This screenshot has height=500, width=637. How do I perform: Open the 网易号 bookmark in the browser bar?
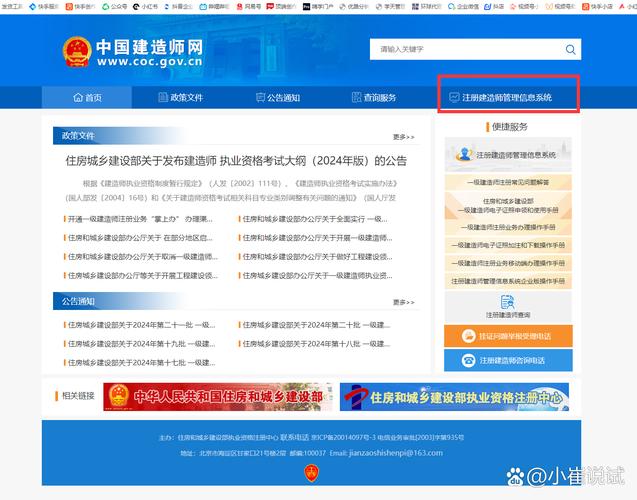pyautogui.click(x=249, y=6)
